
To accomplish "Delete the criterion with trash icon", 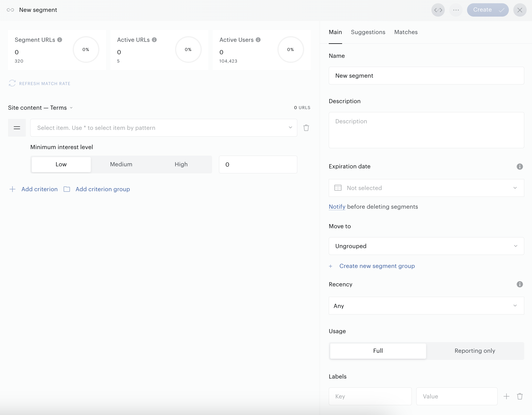I will [306, 128].
